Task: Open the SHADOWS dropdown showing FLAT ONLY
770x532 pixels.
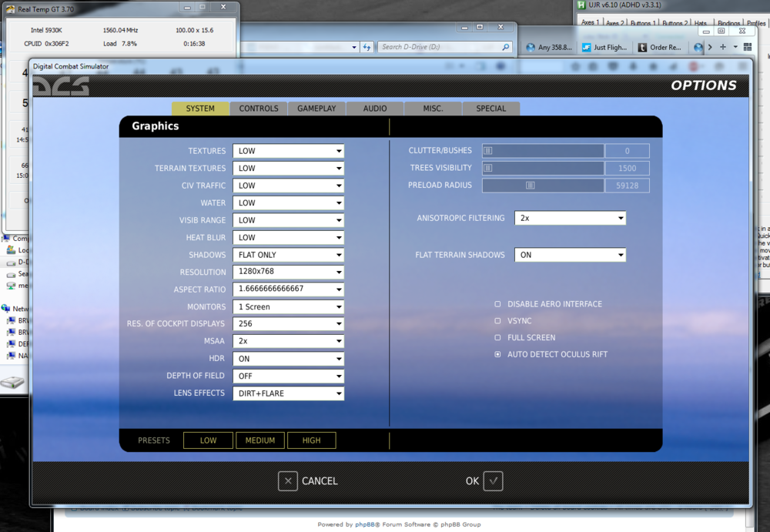Action: coord(288,255)
